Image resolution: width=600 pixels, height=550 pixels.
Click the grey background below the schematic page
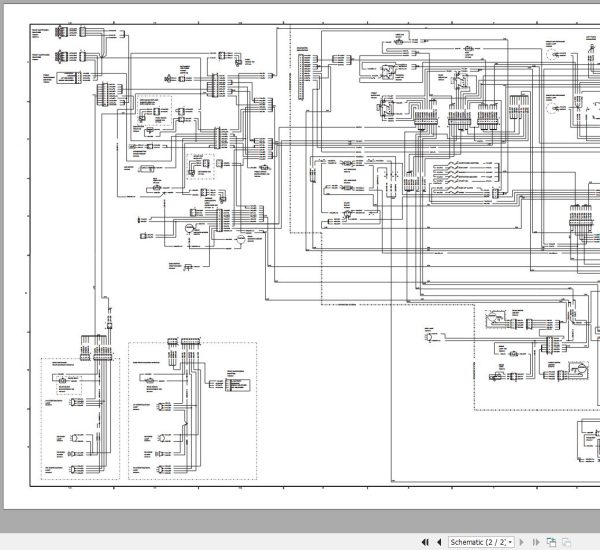(x=300, y=521)
